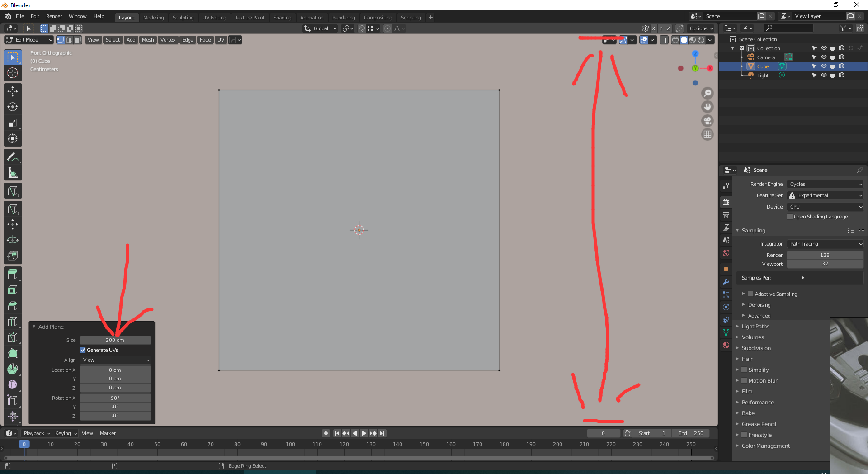The width and height of the screenshot is (868, 474).
Task: Open the Render Engine Cycles dropdown
Action: [x=826, y=184]
